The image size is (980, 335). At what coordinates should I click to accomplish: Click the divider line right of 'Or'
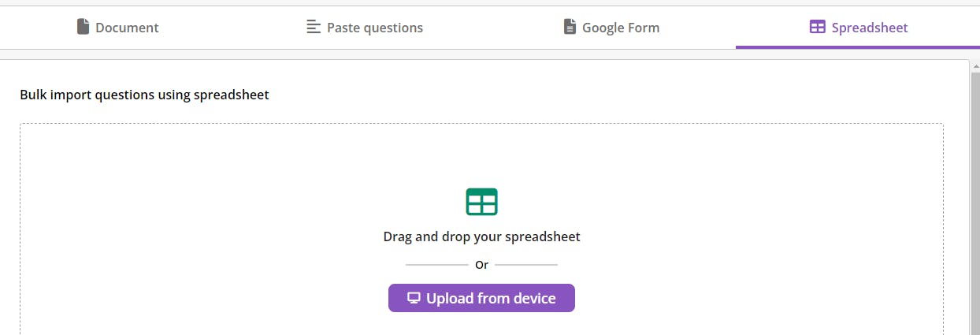point(526,265)
